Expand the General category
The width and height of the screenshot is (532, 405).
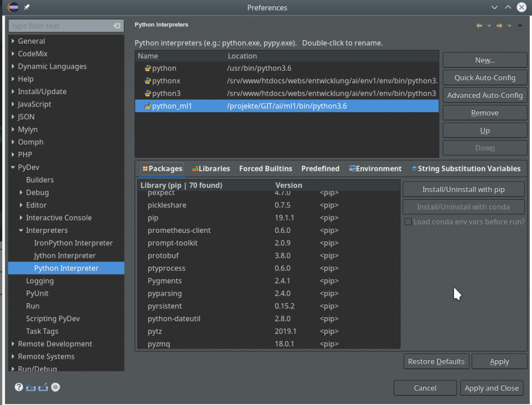[x=12, y=41]
